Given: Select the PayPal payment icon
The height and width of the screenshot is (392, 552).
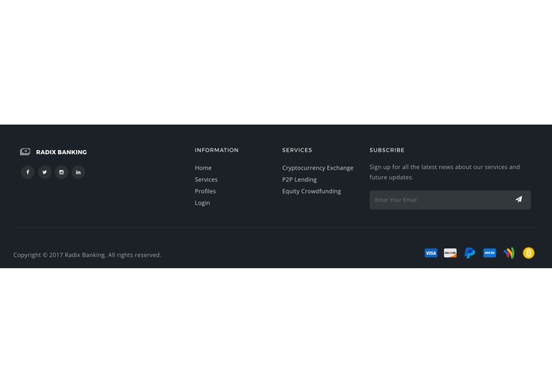Looking at the screenshot, I should point(469,253).
